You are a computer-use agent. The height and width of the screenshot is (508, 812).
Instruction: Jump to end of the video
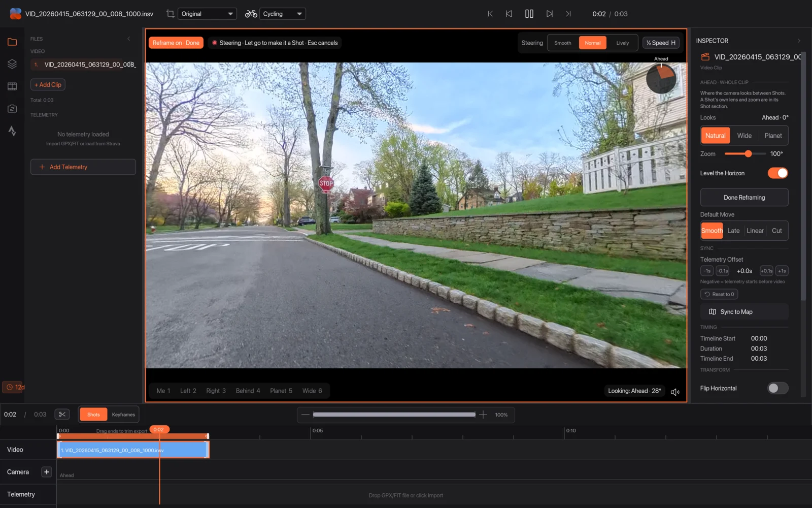pos(568,14)
